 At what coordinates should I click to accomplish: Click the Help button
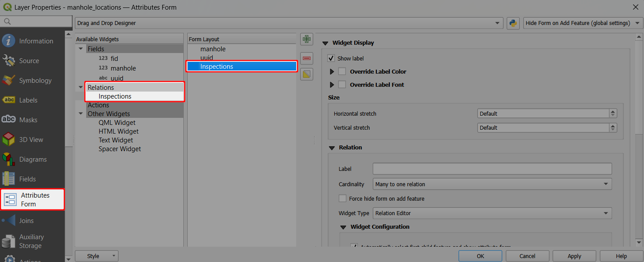tap(621, 256)
